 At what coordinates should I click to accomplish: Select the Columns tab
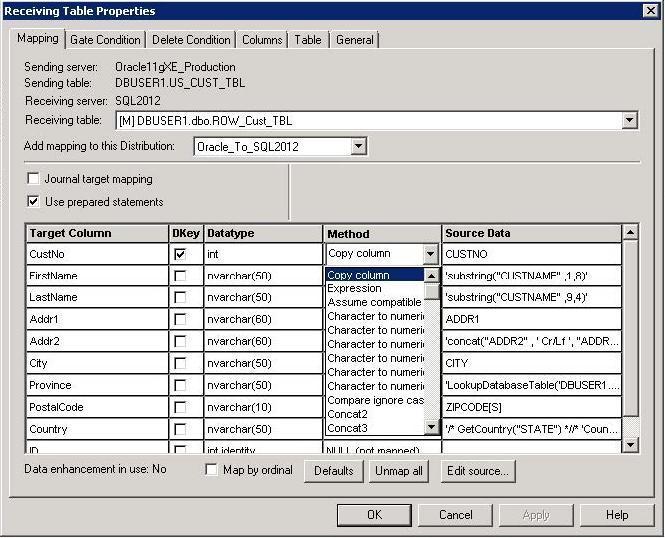click(x=262, y=40)
